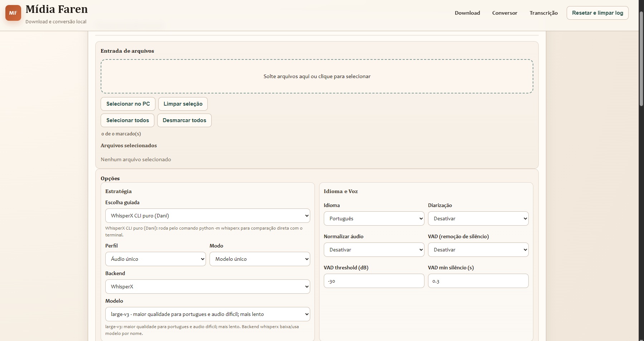The height and width of the screenshot is (341, 644).
Task: Change the Idioma dropdown selection
Action: (374, 218)
